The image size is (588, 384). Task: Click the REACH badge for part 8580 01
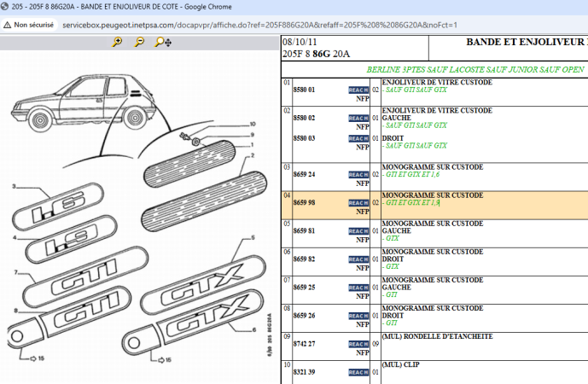[358, 89]
